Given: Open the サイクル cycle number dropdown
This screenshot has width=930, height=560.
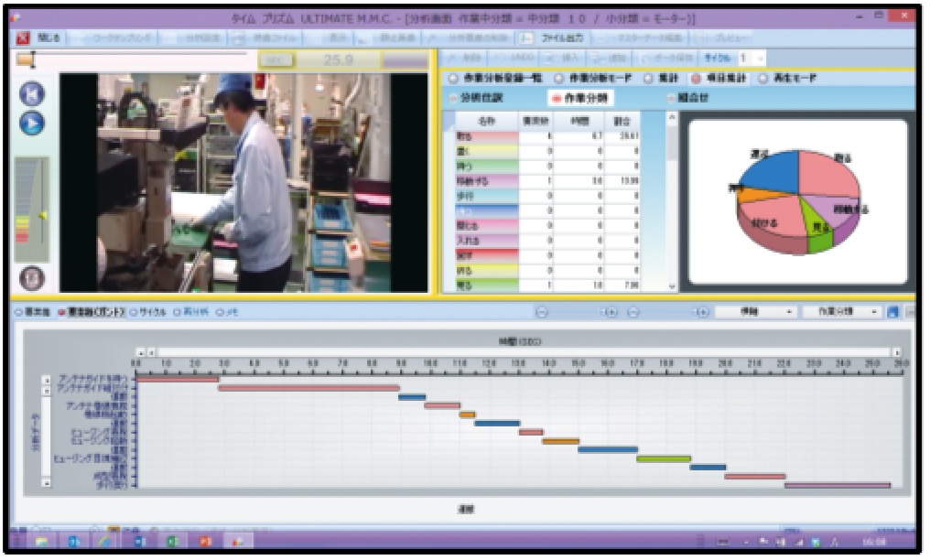Looking at the screenshot, I should tap(761, 58).
